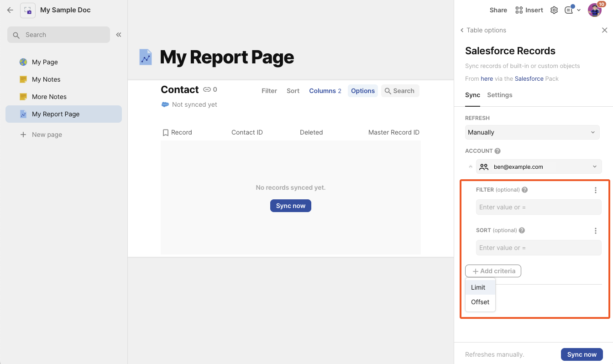The image size is (613, 364).
Task: Click the help icon next to FILTER
Action: pos(525,190)
